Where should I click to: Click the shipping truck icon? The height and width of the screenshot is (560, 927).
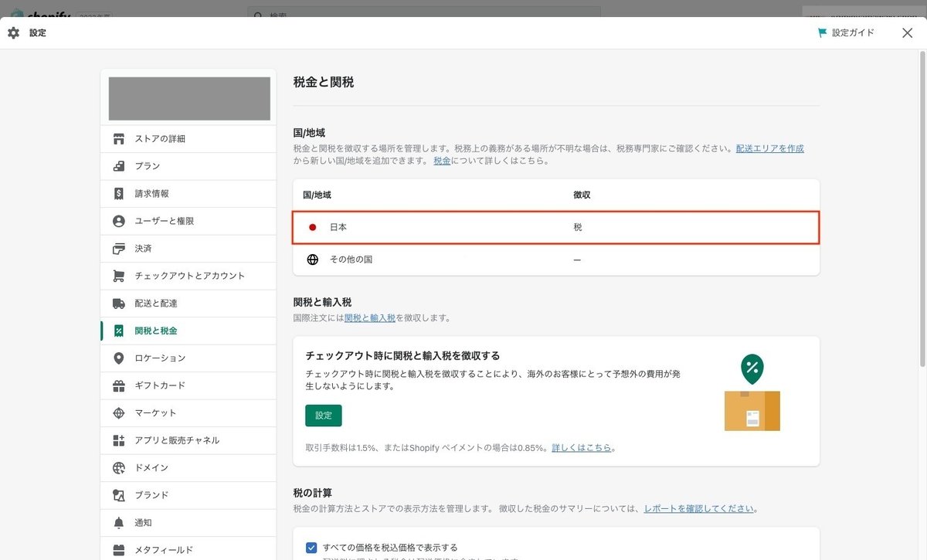coord(118,304)
